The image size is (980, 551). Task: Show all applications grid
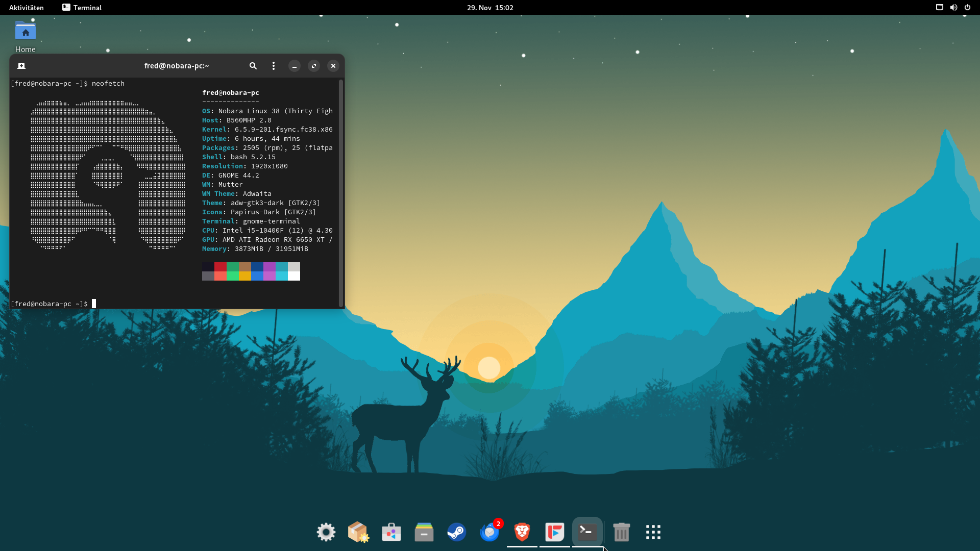pyautogui.click(x=653, y=532)
